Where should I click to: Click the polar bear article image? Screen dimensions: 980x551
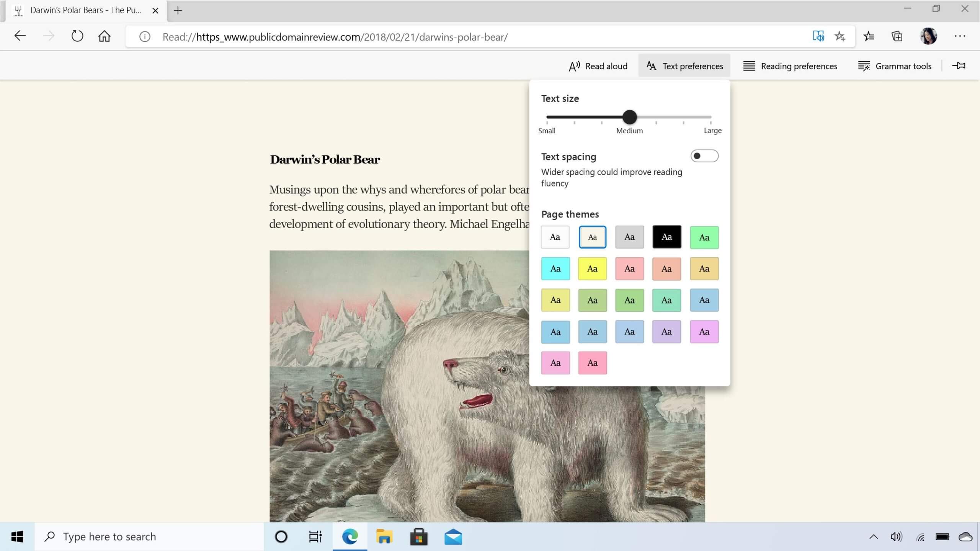[404, 386]
